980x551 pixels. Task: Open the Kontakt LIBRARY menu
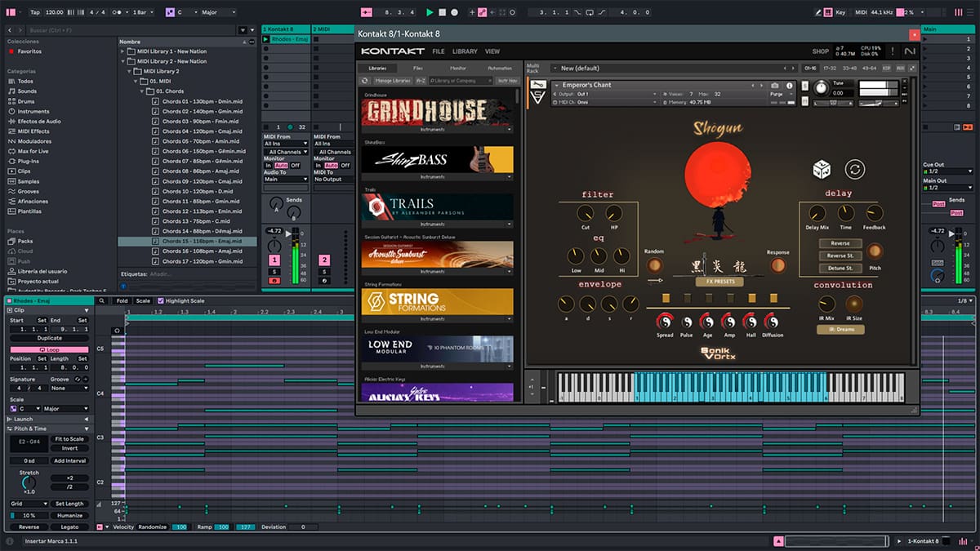click(x=465, y=51)
